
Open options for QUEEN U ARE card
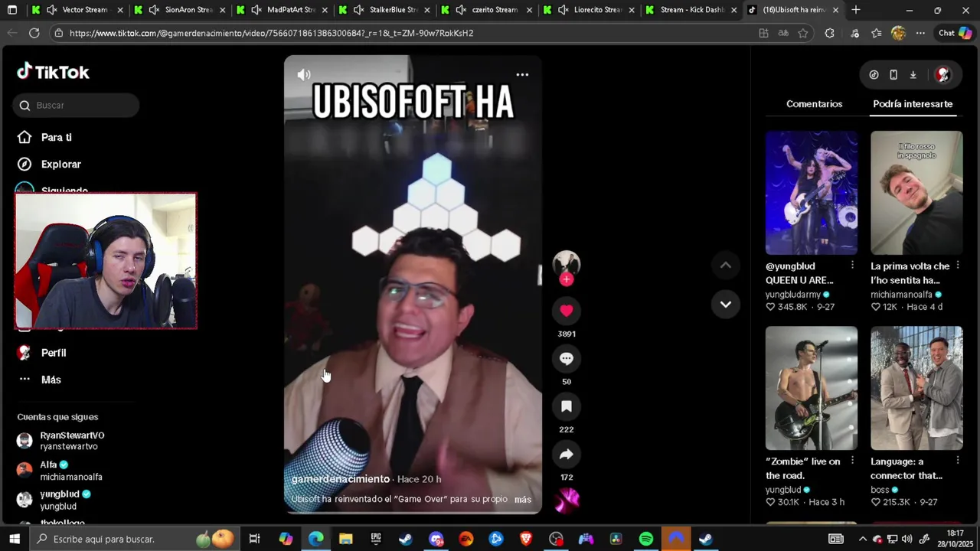[x=852, y=265]
